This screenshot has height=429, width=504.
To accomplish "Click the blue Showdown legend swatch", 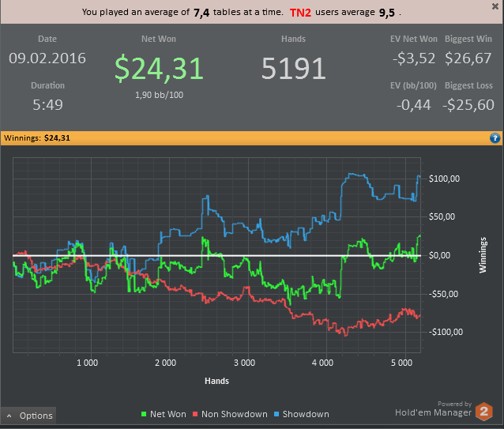I will pos(276,414).
